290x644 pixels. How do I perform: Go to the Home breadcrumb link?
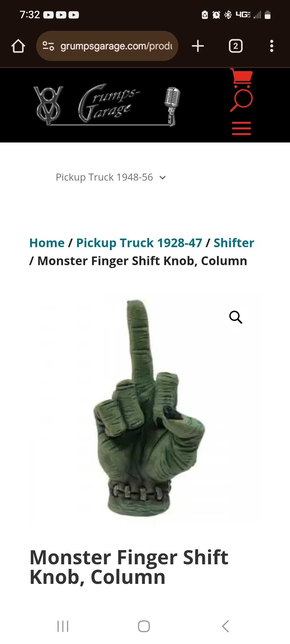47,243
